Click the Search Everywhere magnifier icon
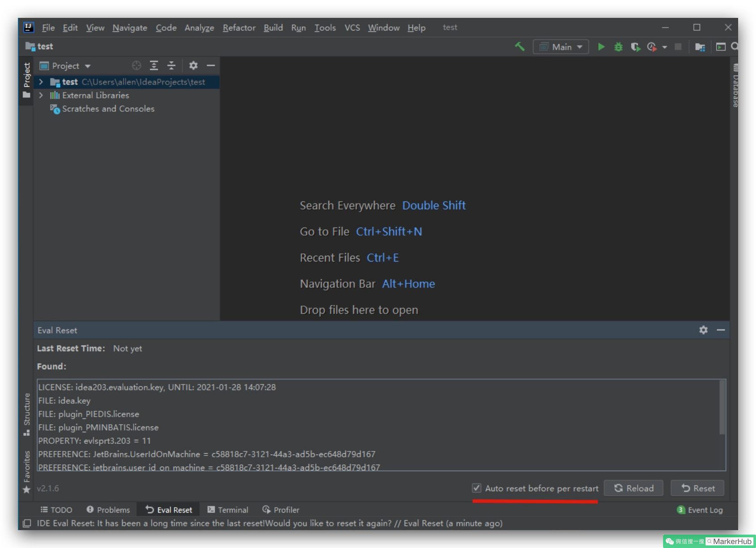The width and height of the screenshot is (756, 548). [734, 46]
